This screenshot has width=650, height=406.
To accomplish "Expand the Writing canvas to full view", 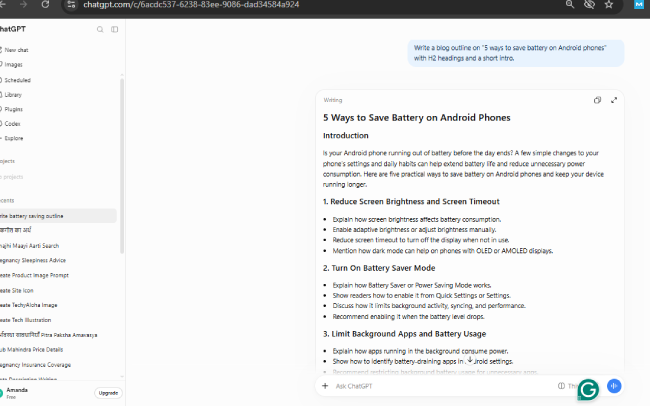I will click(614, 100).
